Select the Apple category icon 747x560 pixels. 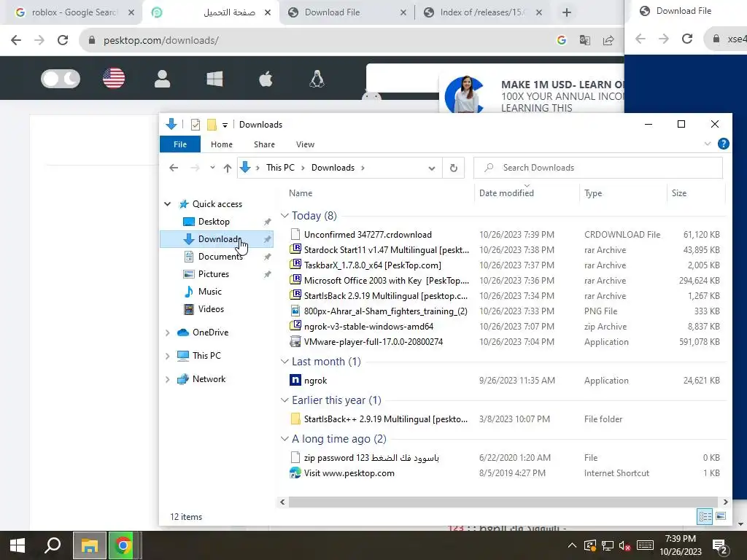[266, 79]
